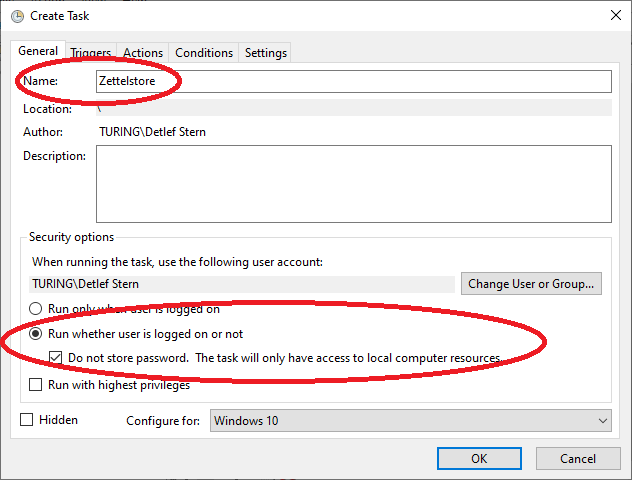Go to the Settings tab
The width and height of the screenshot is (632, 480).
coord(265,53)
